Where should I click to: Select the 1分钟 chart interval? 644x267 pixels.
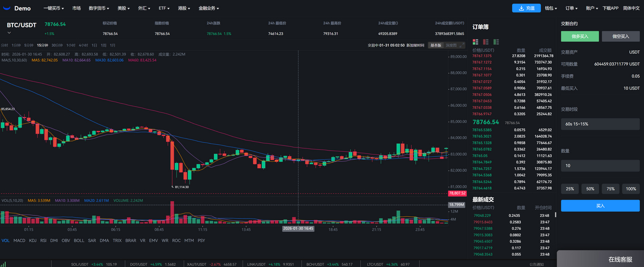[x=16, y=45]
